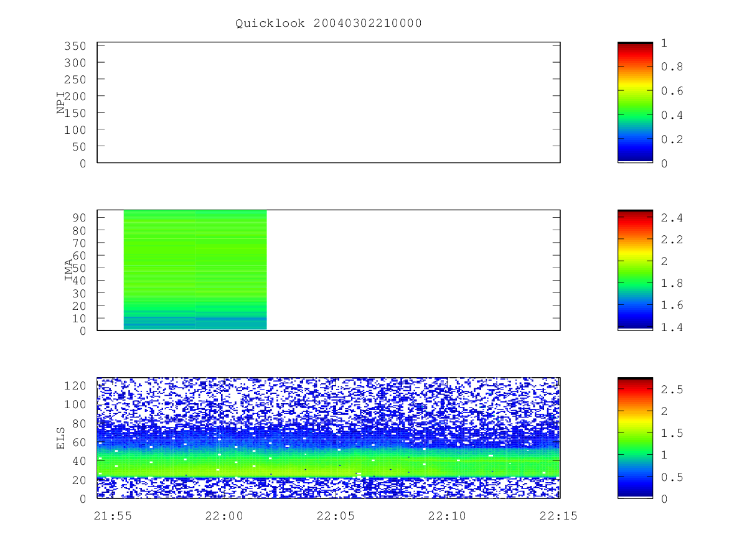The width and height of the screenshot is (747, 560).
Task: Click the 100 tick on ELS axis
Action: click(x=75, y=404)
